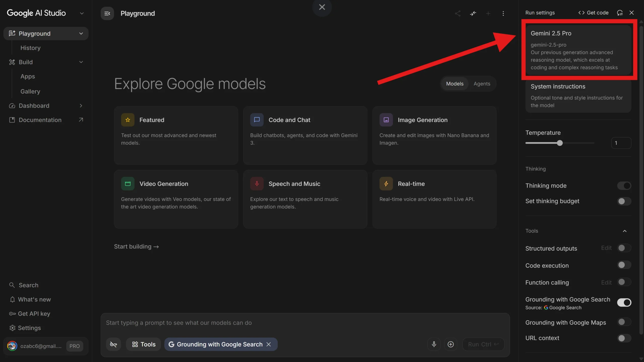Click the incognito temporary chat icon
Viewport: 644px width, 362px height.
113,344
